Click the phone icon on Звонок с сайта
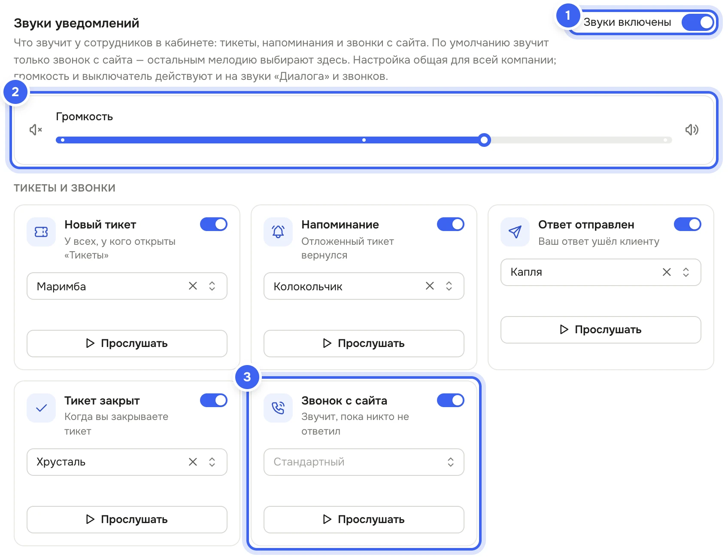This screenshot has height=560, width=728. point(278,408)
